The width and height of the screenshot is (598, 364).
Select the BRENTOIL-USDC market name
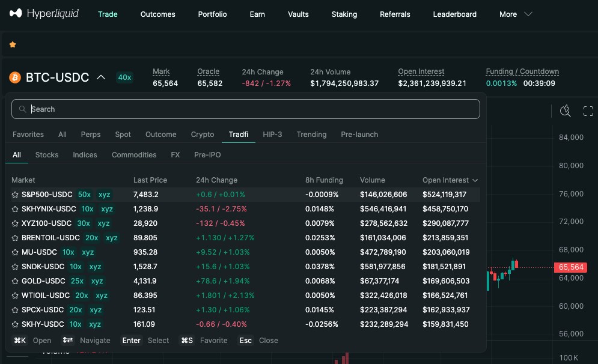point(50,237)
